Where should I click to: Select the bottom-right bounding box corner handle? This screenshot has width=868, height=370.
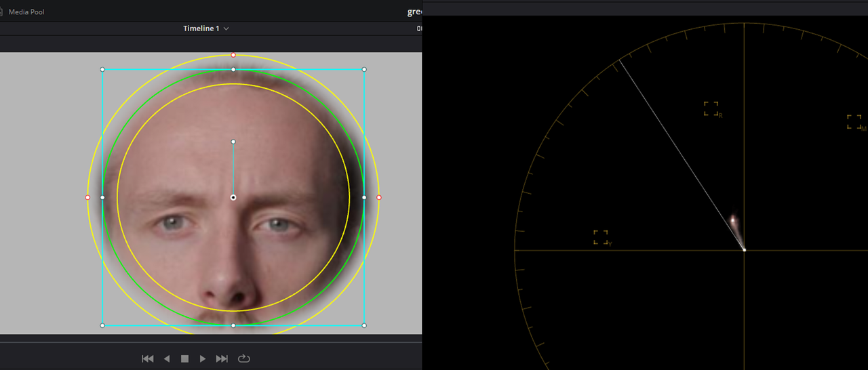364,325
